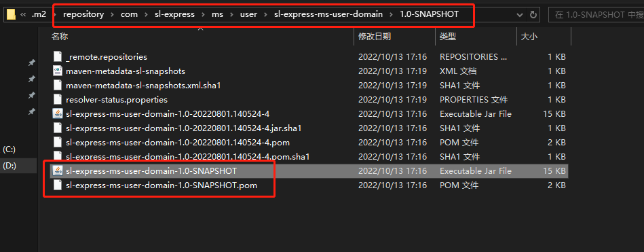Navigate to the .m2 breadcrumb folder
The width and height of the screenshot is (644, 252).
point(38,14)
